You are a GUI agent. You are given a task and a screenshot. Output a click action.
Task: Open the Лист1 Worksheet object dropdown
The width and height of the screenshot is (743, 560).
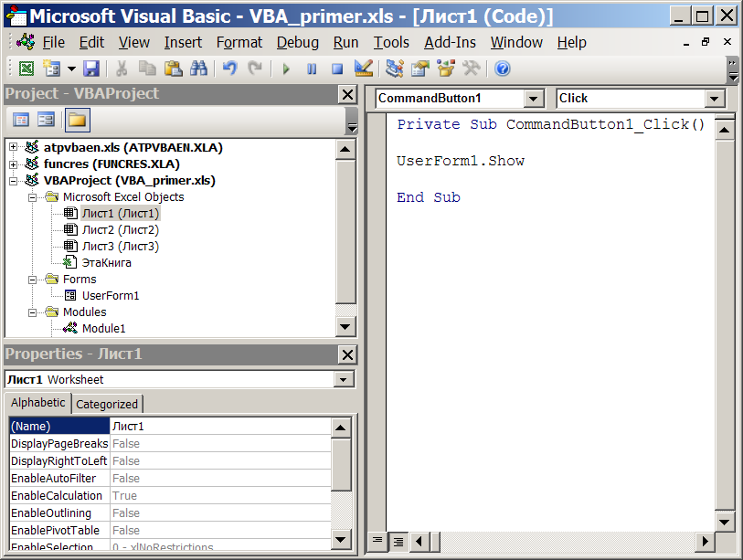(343, 379)
